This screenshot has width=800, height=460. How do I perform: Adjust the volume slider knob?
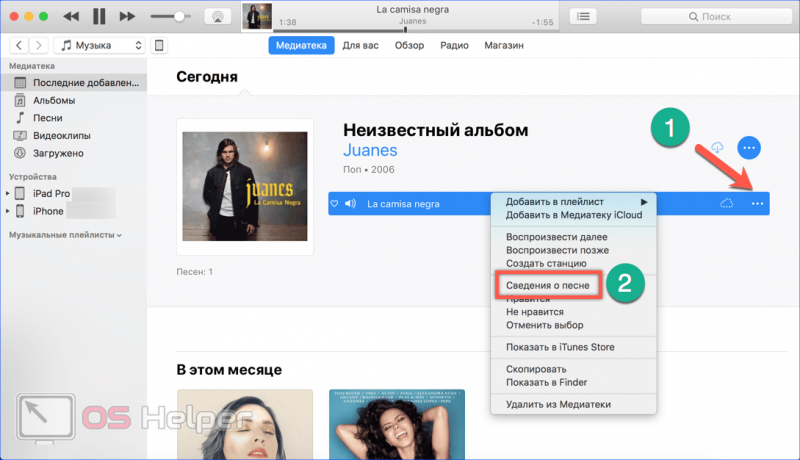[x=179, y=16]
